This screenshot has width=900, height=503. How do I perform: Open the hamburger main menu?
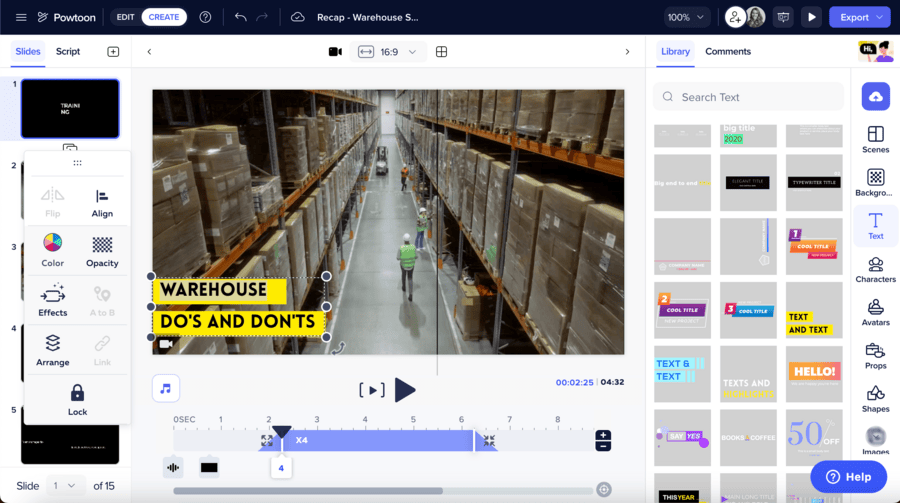coord(21,17)
